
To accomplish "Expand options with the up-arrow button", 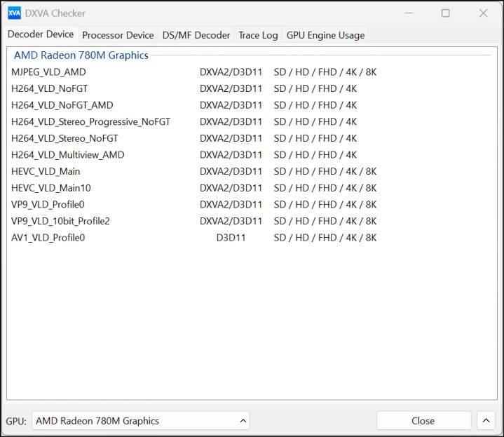I will click(486, 421).
